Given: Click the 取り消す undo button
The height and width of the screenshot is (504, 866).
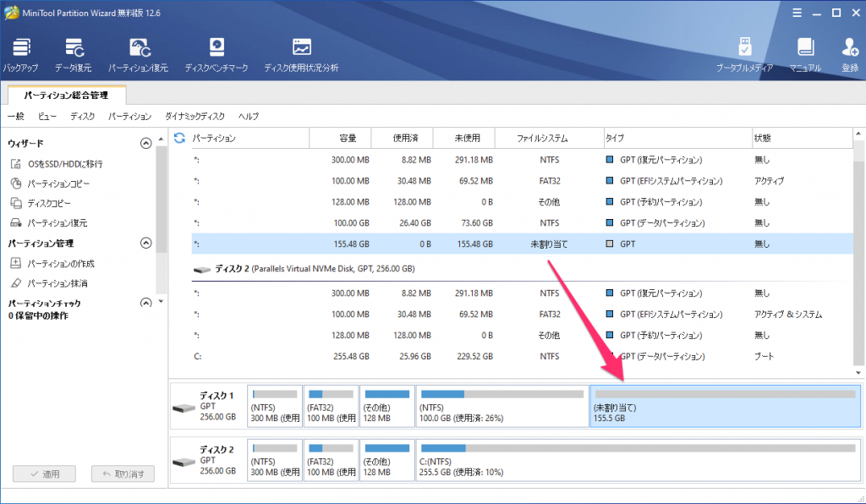Looking at the screenshot, I should pos(123,474).
